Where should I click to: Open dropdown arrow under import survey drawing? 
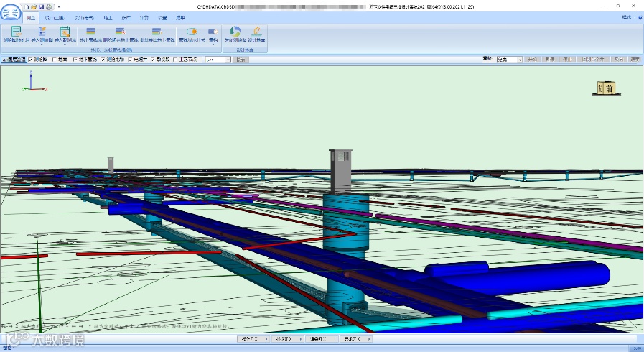tap(42, 44)
